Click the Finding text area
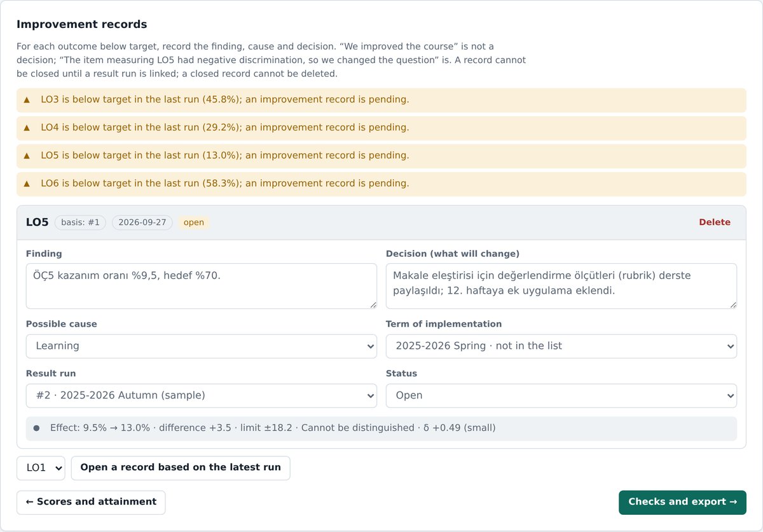 [202, 286]
